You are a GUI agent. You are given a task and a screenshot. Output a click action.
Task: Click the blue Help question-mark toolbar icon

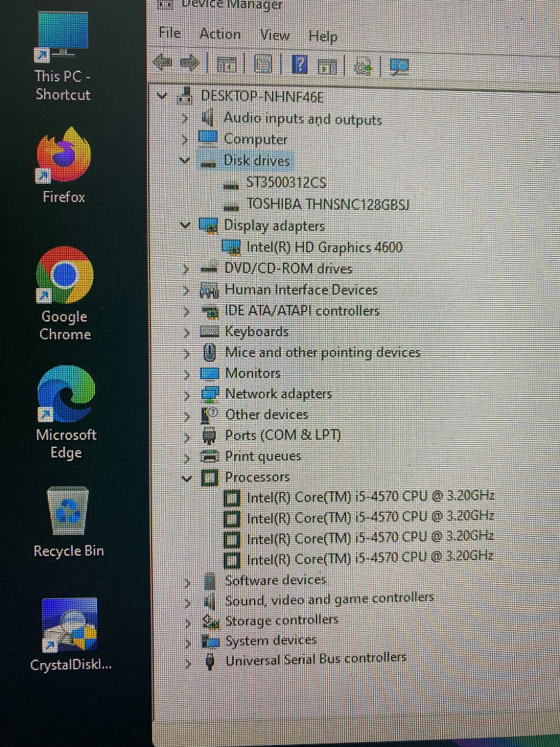[299, 65]
